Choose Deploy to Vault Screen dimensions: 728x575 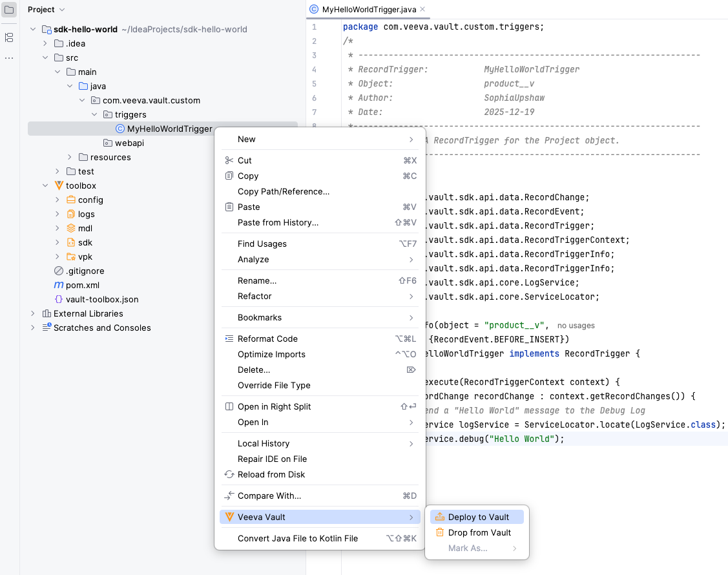(477, 517)
